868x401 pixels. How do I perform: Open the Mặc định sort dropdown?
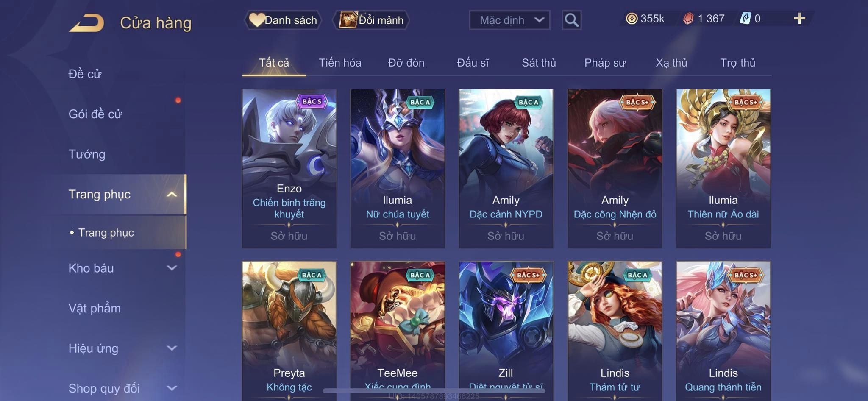click(509, 20)
